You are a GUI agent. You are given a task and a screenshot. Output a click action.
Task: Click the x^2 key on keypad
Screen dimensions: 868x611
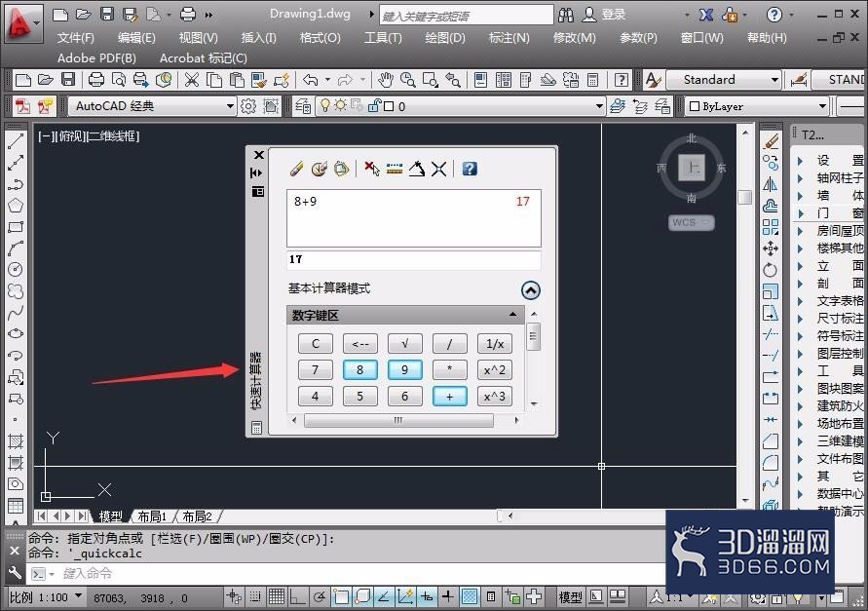(x=494, y=369)
